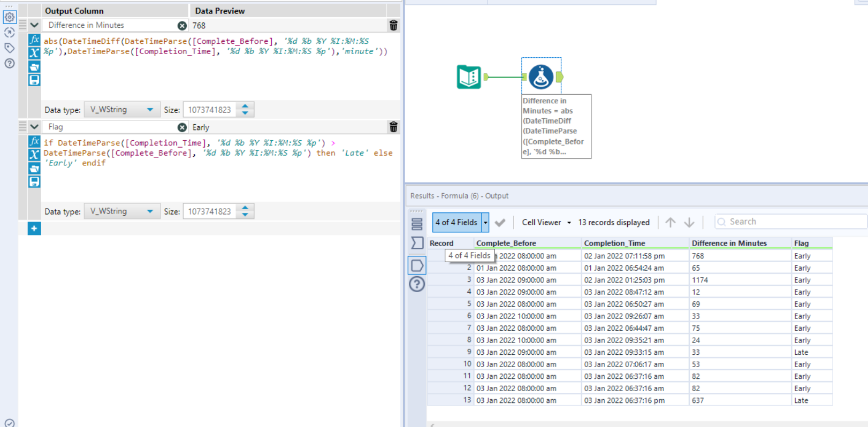
Task: Open Data type dropdown for Difference in Minutes
Action: point(121,110)
